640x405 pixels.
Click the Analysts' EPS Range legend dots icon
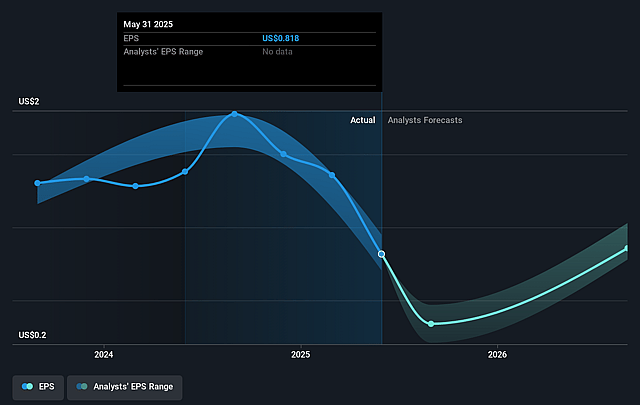(82, 386)
